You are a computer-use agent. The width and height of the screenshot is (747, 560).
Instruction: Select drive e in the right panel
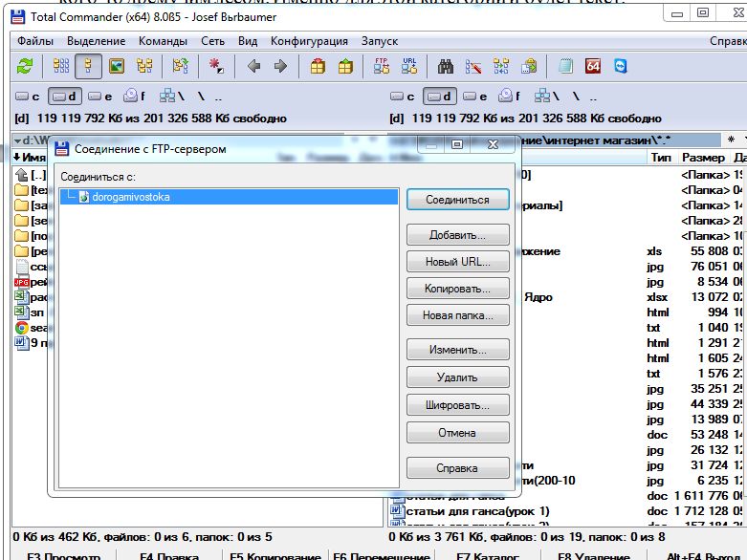475,97
